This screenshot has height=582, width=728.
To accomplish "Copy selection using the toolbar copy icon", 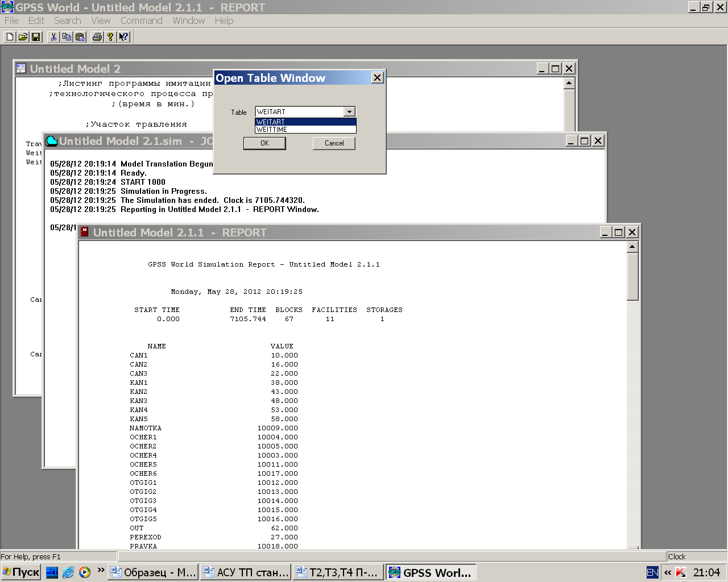I will pos(67,37).
